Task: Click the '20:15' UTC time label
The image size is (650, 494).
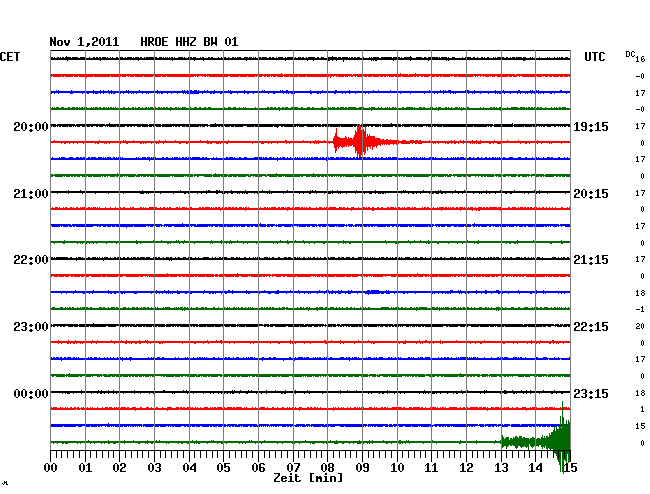Action: 591,194
